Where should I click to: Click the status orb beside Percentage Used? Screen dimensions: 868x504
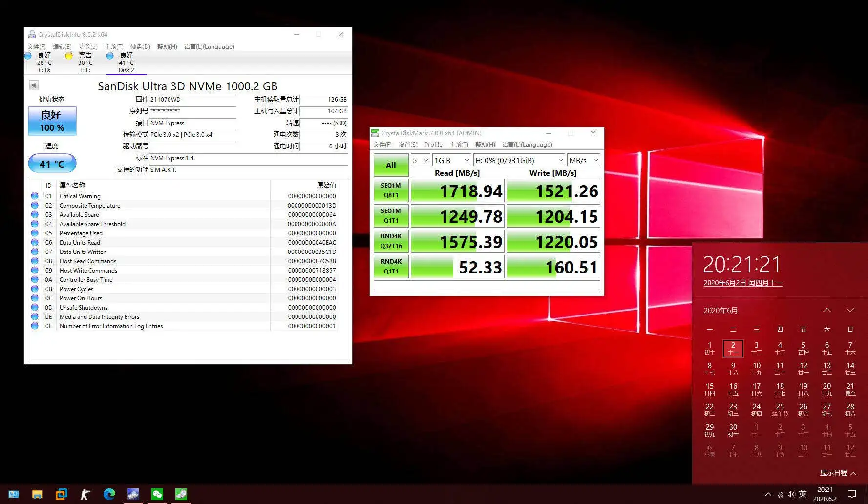35,233
